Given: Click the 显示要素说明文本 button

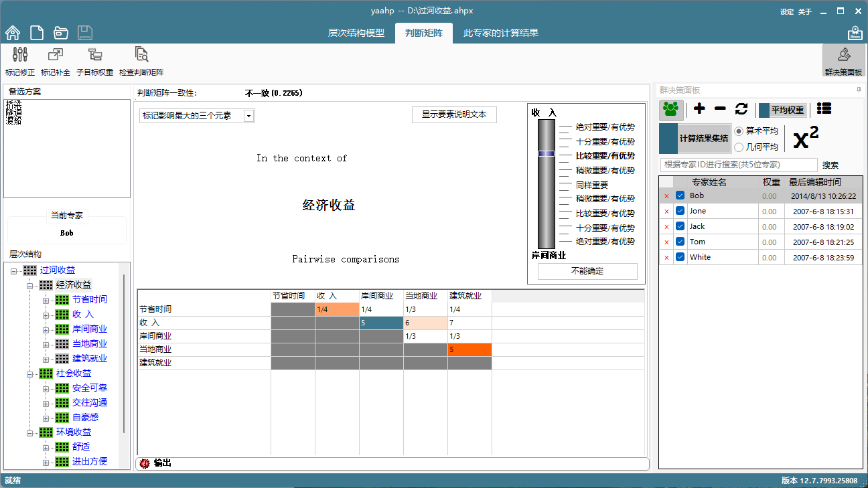Looking at the screenshot, I should click(x=454, y=114).
